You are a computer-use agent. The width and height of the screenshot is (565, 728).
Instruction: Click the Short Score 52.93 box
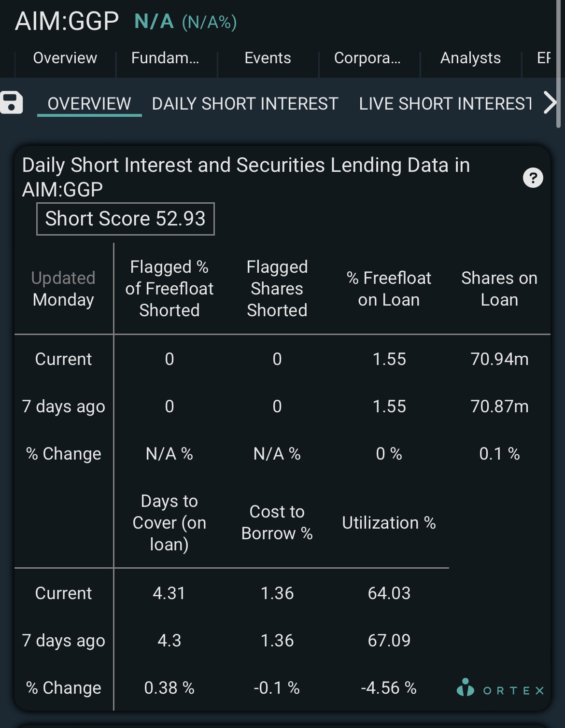tap(126, 219)
